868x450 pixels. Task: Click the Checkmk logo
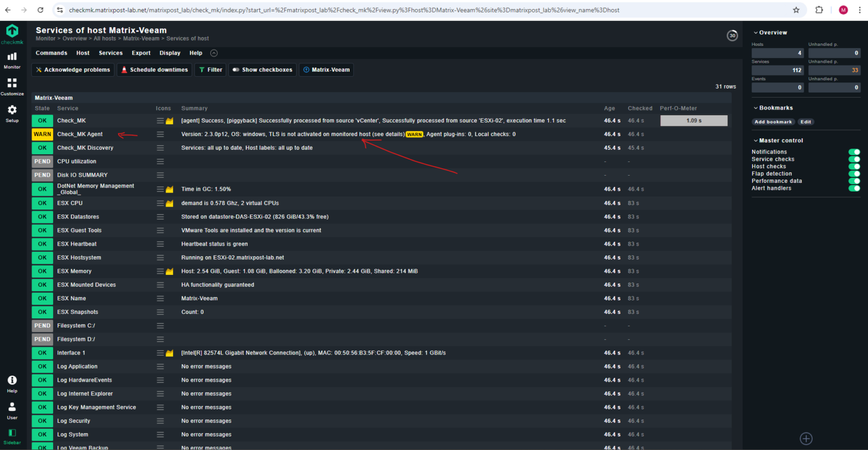pos(12,34)
